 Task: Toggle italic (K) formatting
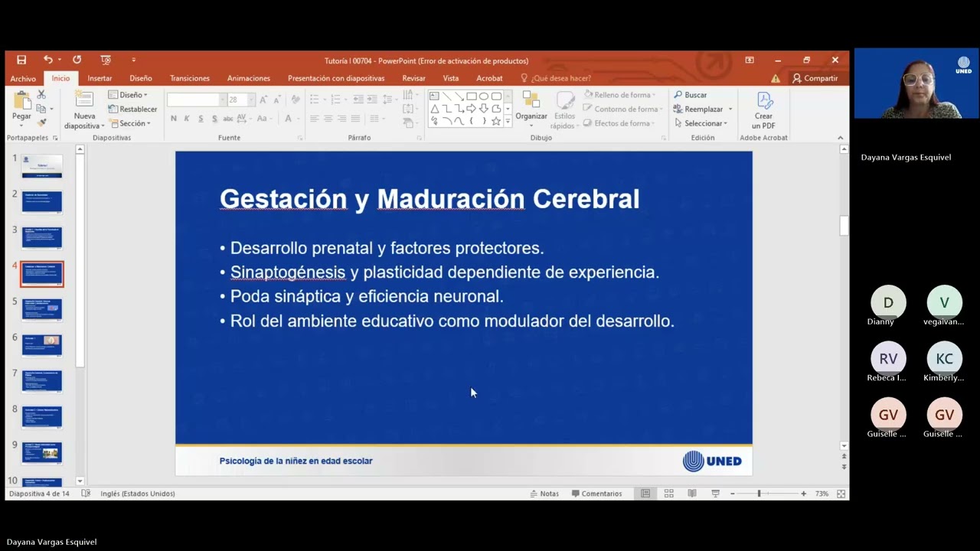pyautogui.click(x=188, y=119)
